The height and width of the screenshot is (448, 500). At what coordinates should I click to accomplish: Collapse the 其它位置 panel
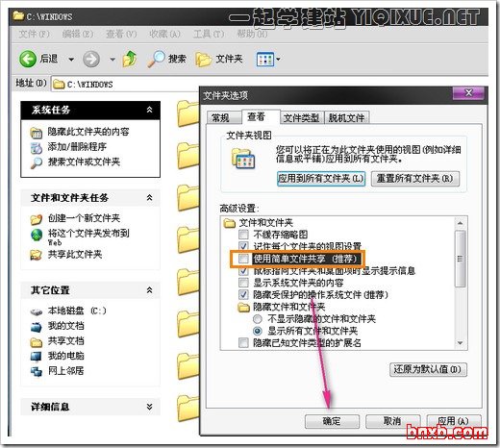(x=149, y=290)
